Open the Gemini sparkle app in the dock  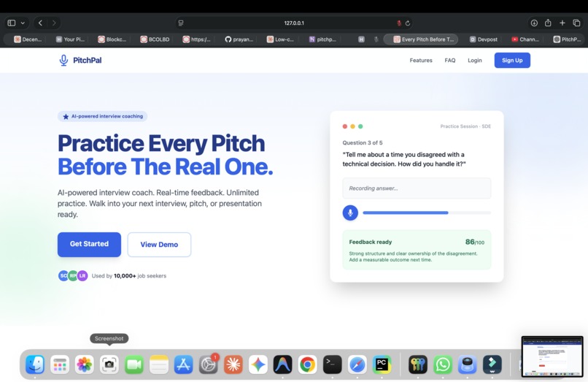pos(258,364)
